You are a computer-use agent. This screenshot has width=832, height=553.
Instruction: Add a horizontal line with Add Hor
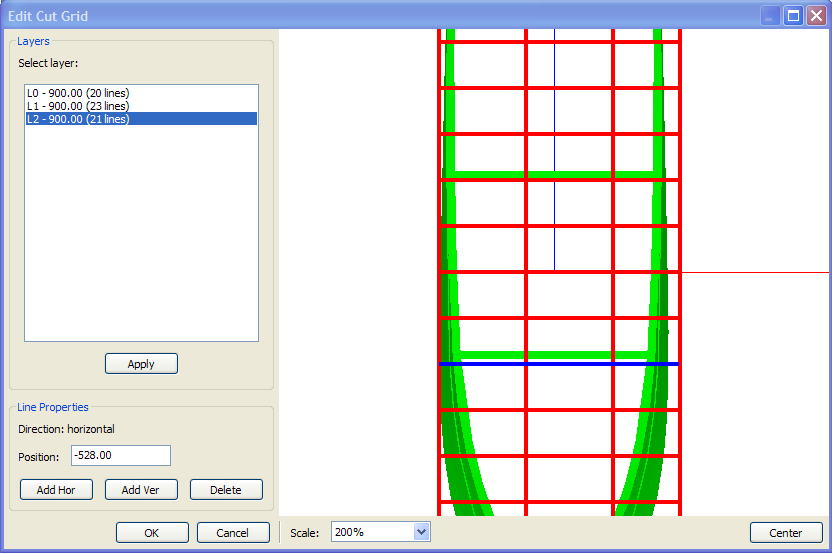(56, 490)
